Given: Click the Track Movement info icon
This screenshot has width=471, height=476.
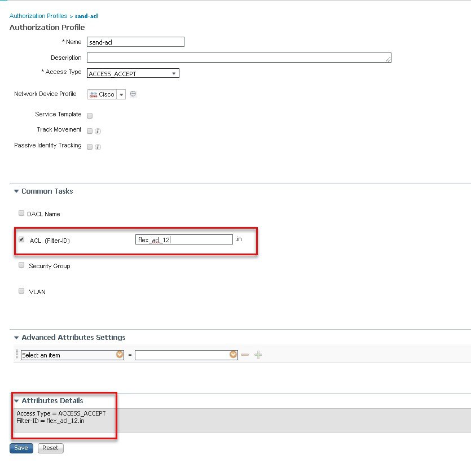Looking at the screenshot, I should tap(98, 131).
